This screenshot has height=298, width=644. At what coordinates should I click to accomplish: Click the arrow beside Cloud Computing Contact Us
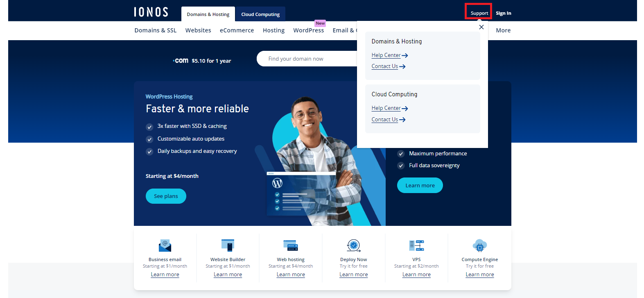coord(402,120)
